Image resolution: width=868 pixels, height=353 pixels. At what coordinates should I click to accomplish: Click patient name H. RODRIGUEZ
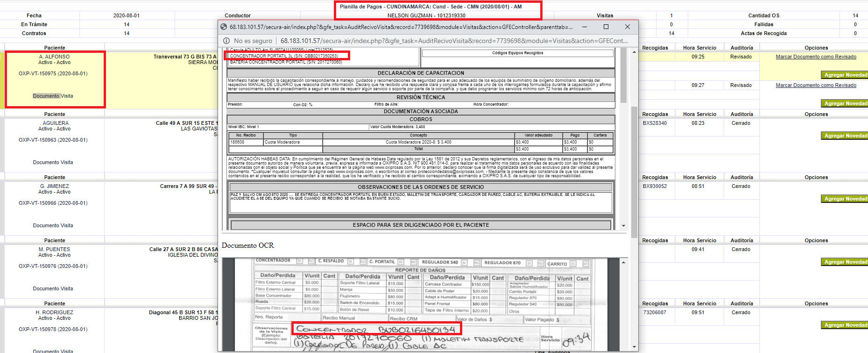click(54, 312)
